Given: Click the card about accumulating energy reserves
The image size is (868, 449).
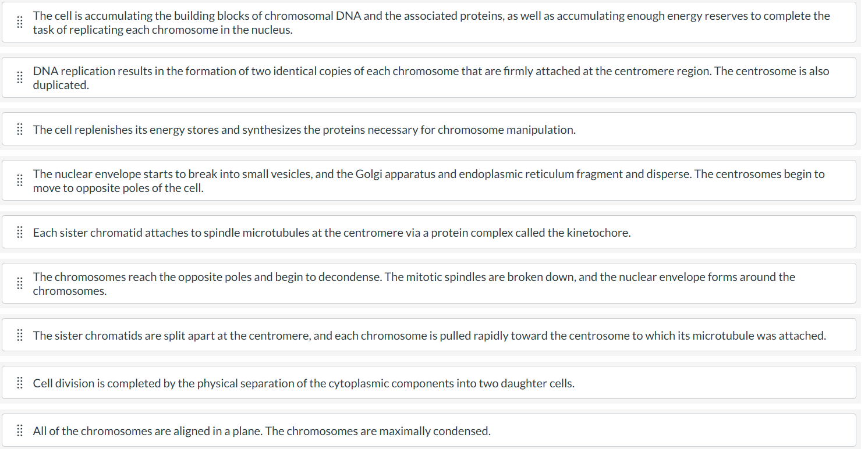Looking at the screenshot, I should click(431, 22).
